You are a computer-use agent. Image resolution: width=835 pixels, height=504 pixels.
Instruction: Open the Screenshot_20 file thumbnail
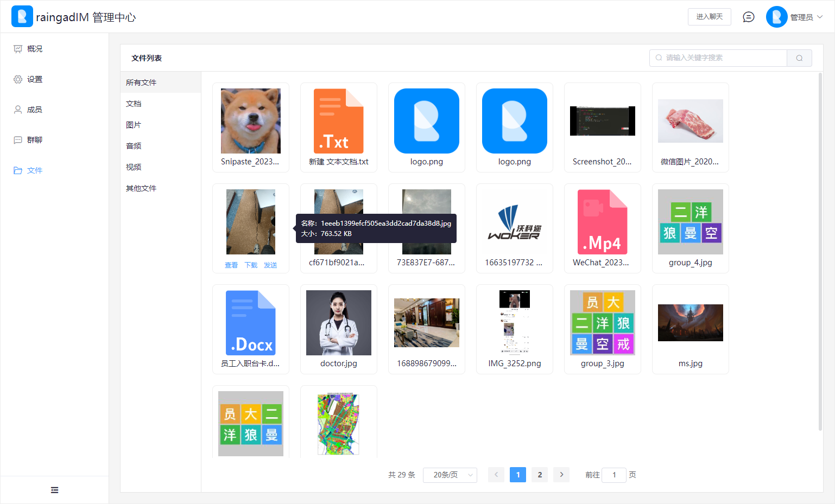(603, 121)
